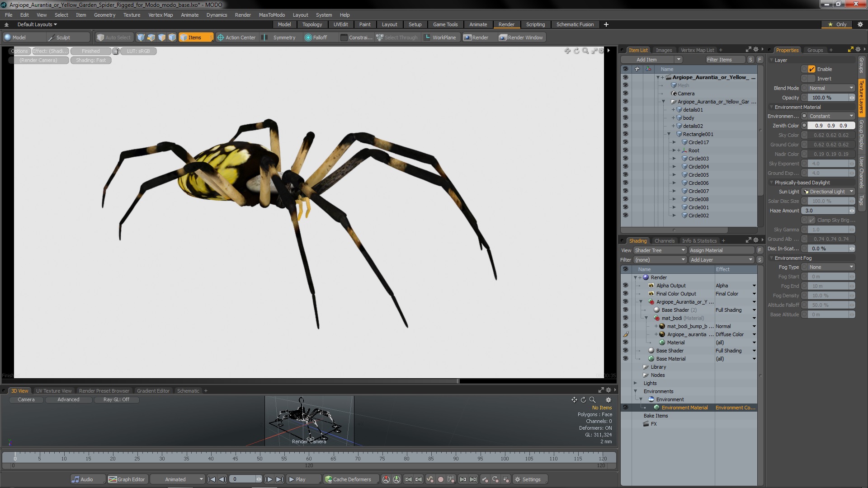868x488 pixels.
Task: Open the Add Layer dropdown
Action: (722, 260)
